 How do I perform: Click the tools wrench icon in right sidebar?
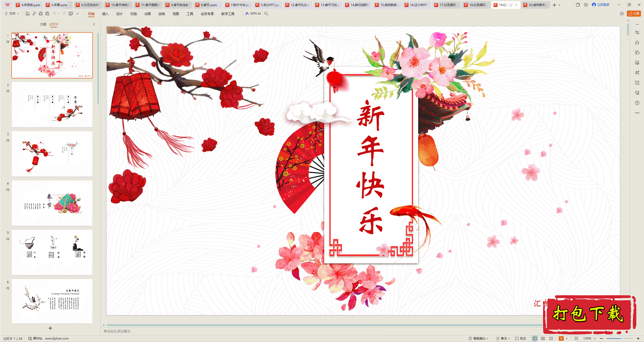coord(637,73)
